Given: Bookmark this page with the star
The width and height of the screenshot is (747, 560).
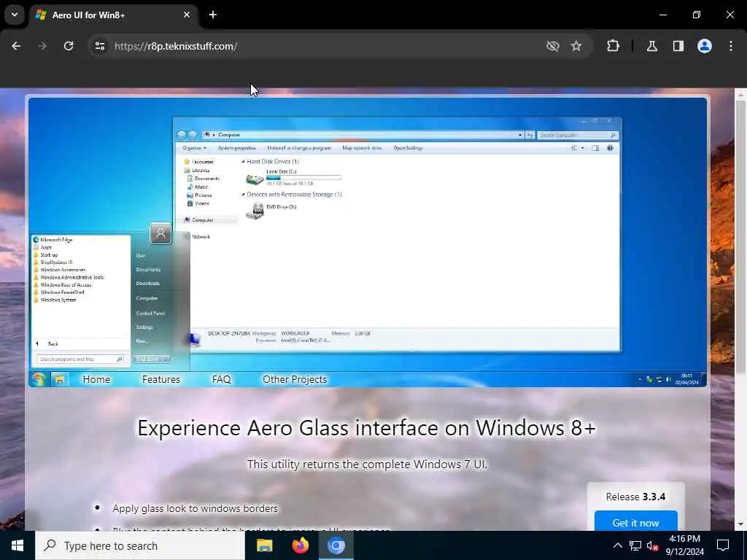Looking at the screenshot, I should coord(576,46).
